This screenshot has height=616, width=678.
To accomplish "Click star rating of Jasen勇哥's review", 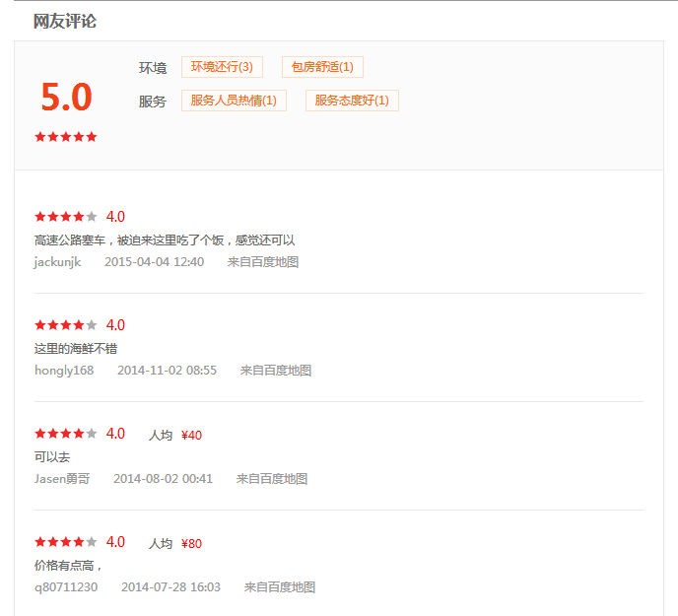I will pos(66,434).
